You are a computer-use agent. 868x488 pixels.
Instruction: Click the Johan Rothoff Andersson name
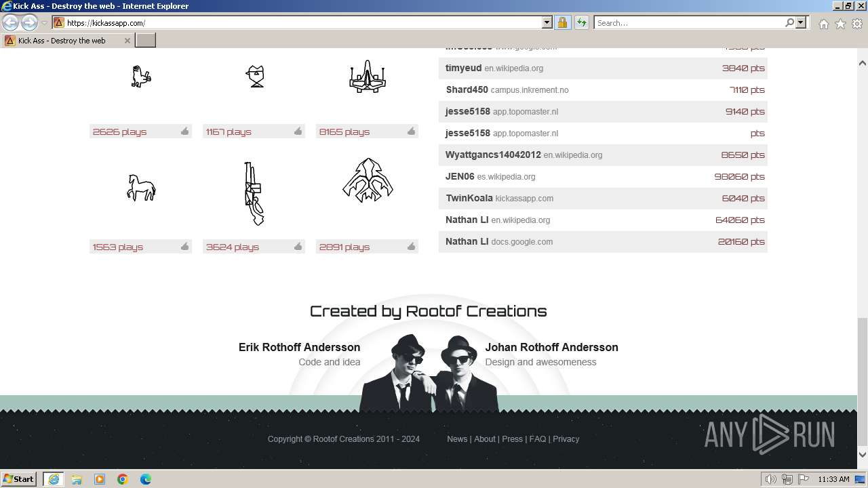coord(551,347)
